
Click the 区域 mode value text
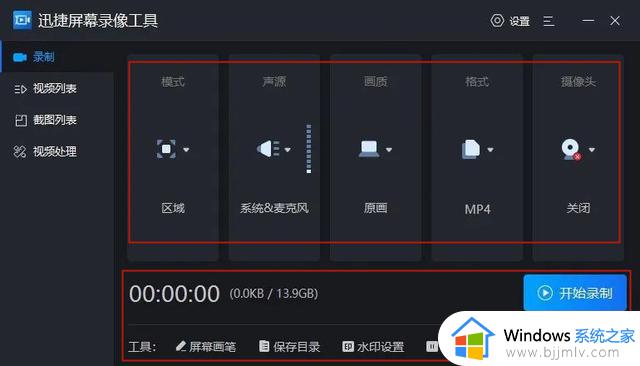coord(173,209)
